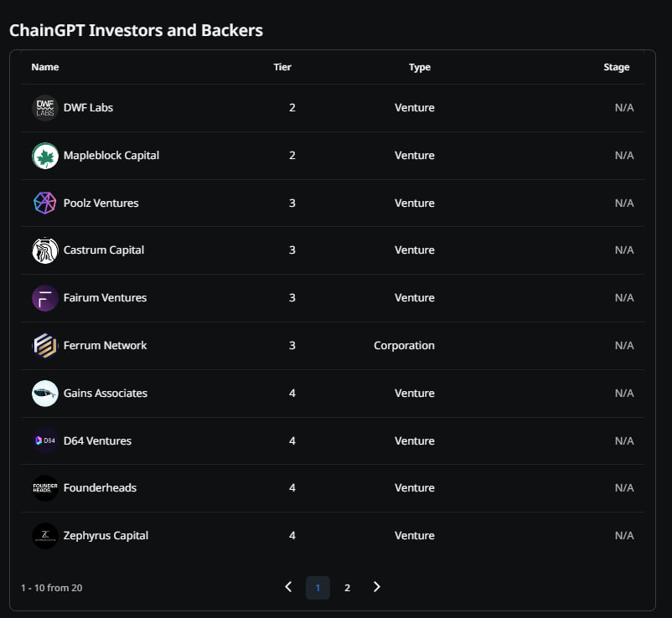Click the D64 Ventures logo icon
The image size is (672, 618).
(45, 441)
